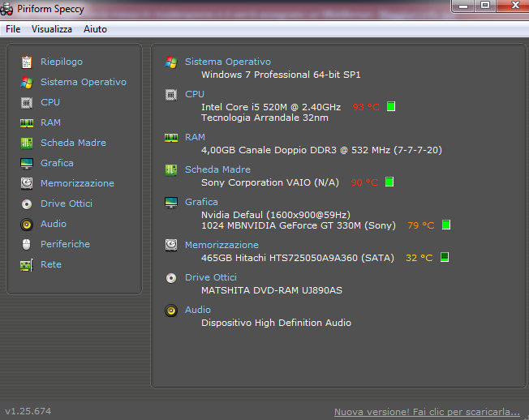Click the green status square beside motherboard 90 °C
The height and width of the screenshot is (420, 529).
[x=389, y=182]
